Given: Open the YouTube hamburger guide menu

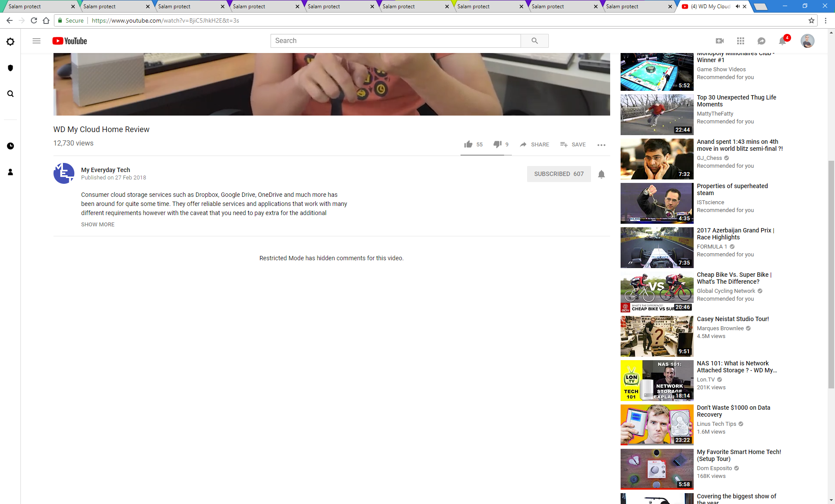Looking at the screenshot, I should tap(37, 41).
